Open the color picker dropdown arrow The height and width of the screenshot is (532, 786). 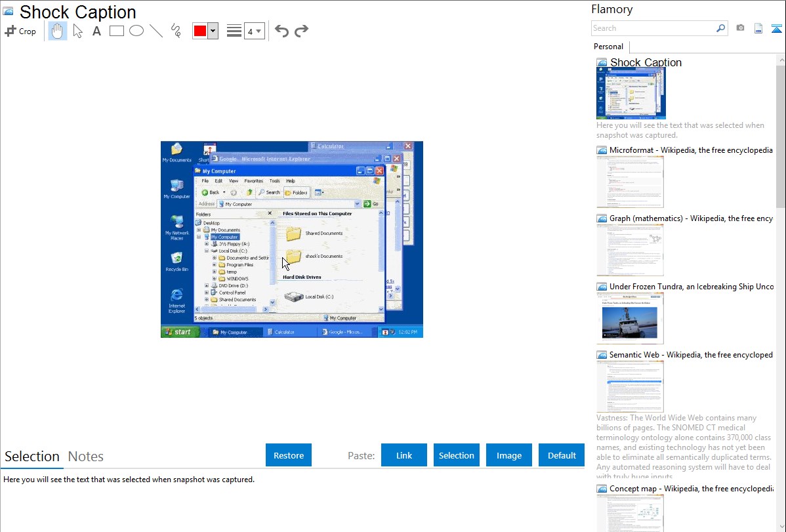tap(213, 31)
